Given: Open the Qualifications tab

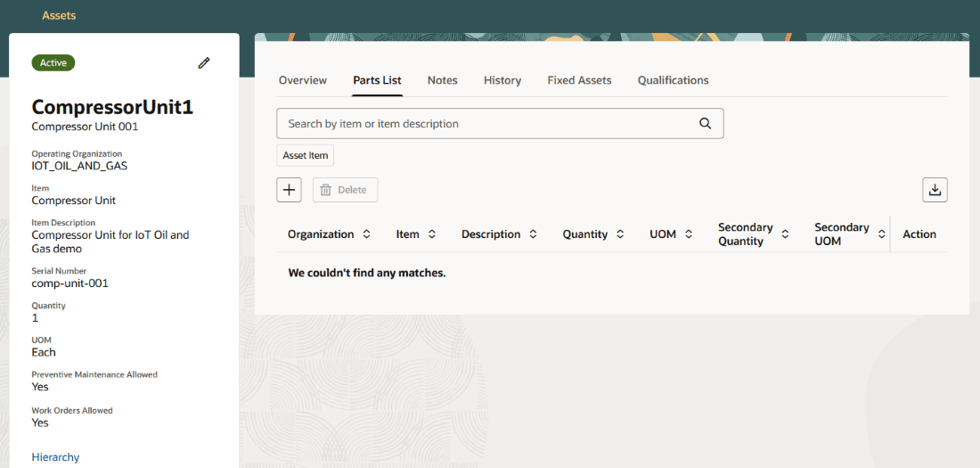Looking at the screenshot, I should point(674,80).
